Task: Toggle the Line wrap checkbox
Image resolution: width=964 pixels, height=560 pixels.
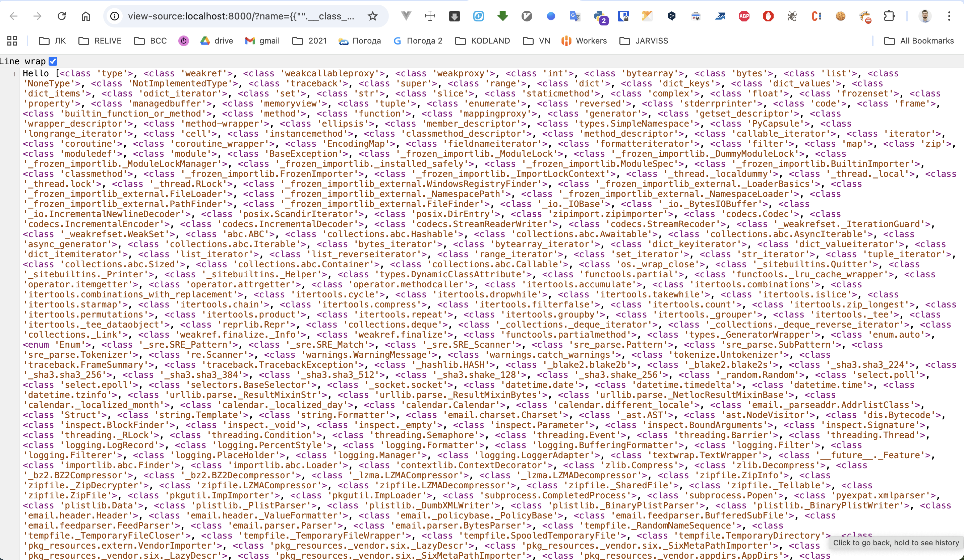Action: click(53, 61)
